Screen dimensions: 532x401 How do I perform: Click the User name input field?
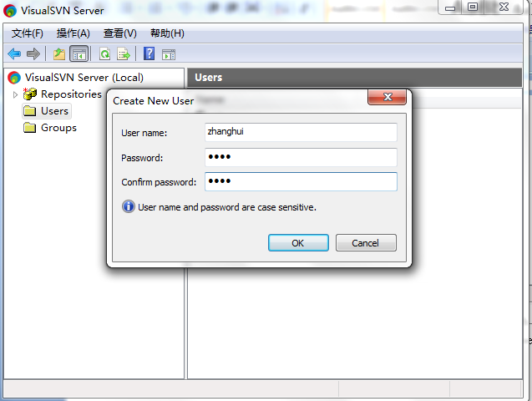(301, 132)
